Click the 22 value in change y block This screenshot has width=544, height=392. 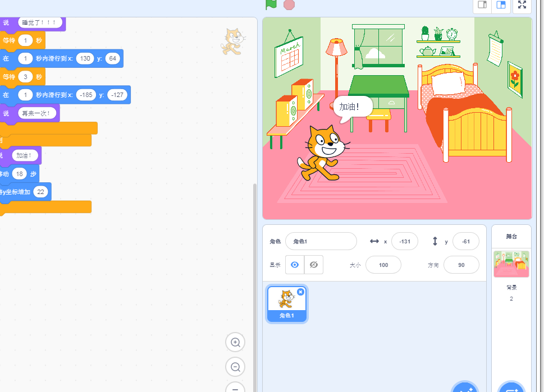[x=40, y=192]
